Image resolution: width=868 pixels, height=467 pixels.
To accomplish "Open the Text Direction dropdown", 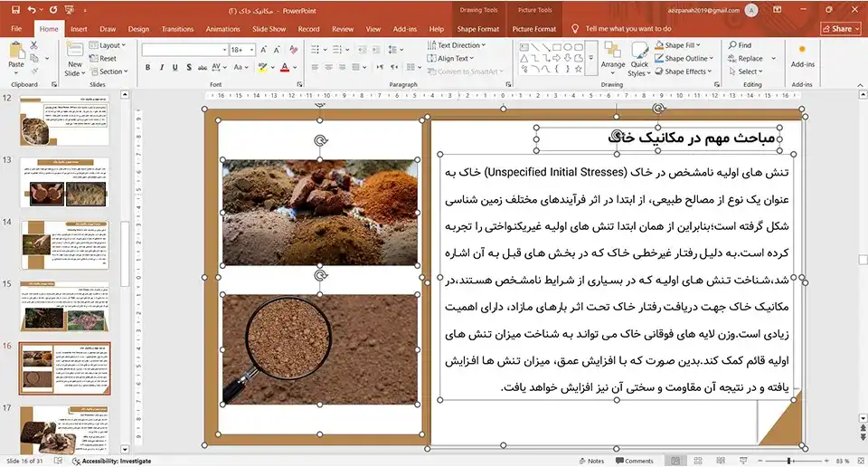I will 456,45.
